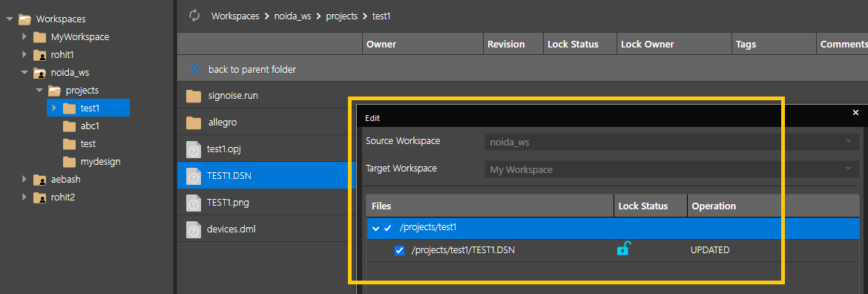Expand the MyWorkspace tree node
868x294 pixels.
point(24,37)
